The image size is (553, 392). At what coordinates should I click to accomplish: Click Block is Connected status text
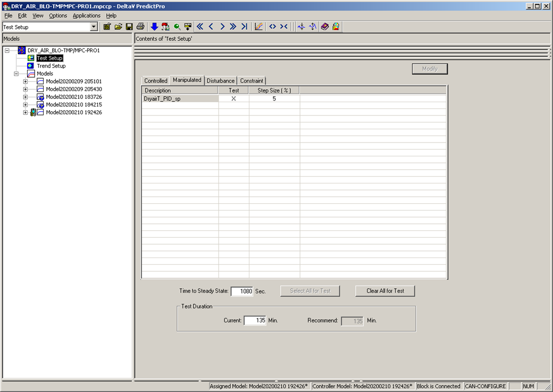[x=438, y=386]
